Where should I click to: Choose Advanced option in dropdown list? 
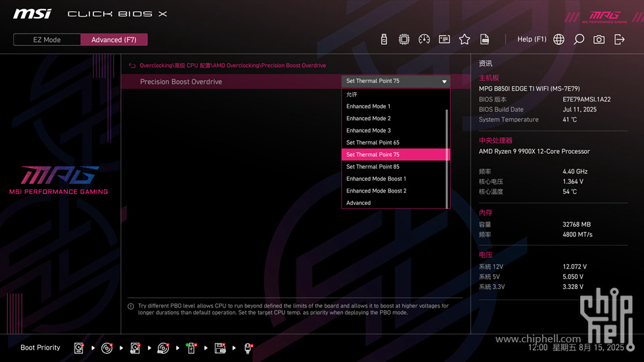[394, 203]
